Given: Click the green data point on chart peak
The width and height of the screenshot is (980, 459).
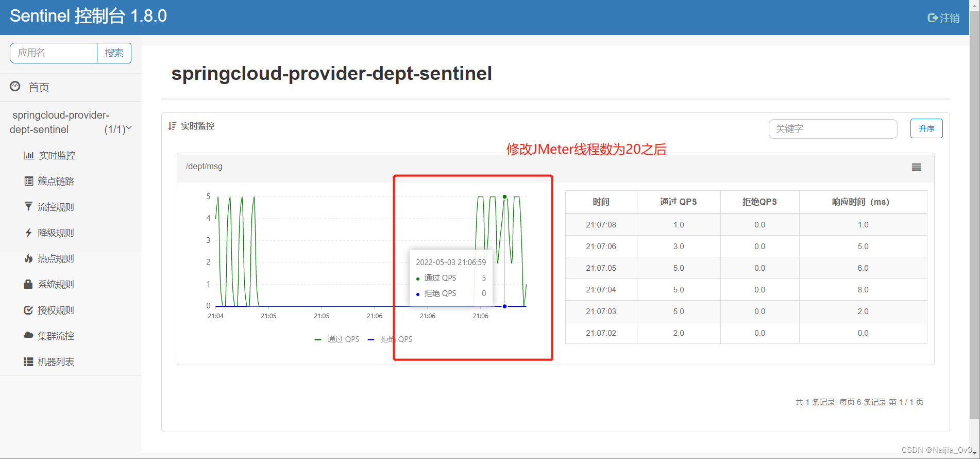Looking at the screenshot, I should (504, 196).
